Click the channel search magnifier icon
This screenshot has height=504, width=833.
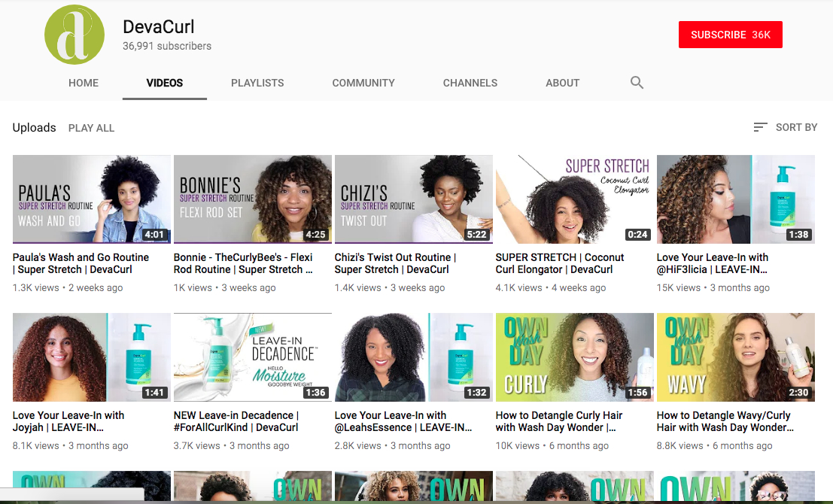coord(637,83)
